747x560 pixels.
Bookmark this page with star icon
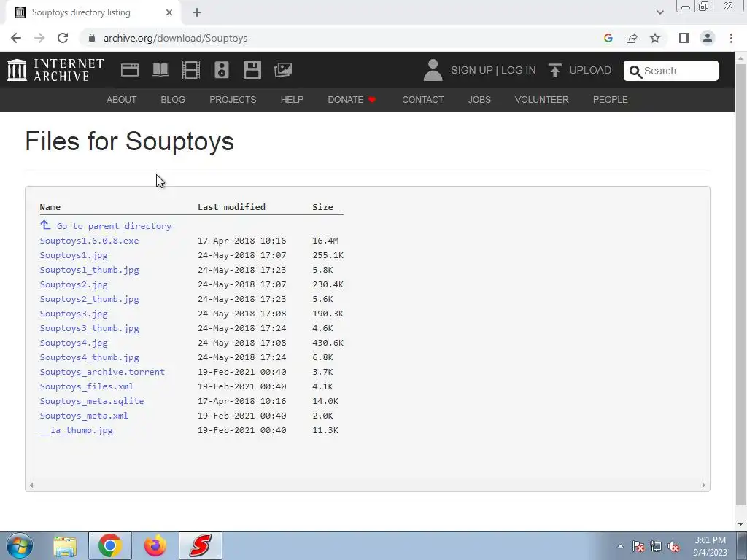(x=655, y=38)
